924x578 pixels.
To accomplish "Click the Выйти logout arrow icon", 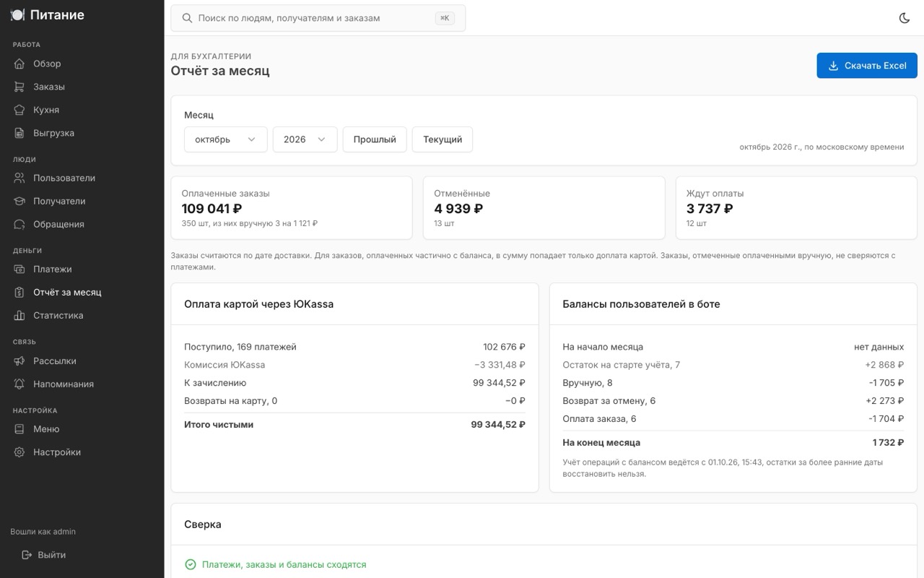I will 27,555.
